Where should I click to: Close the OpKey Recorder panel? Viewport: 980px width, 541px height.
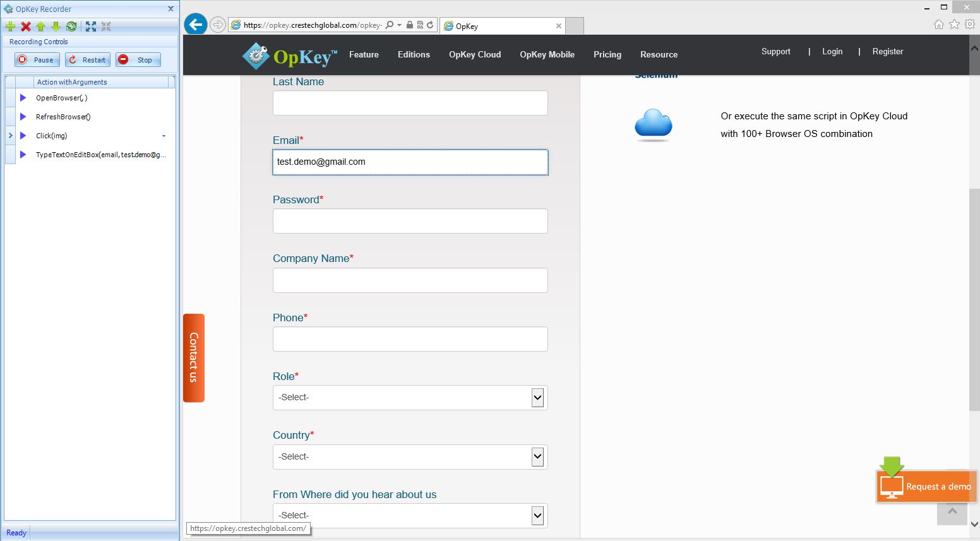click(170, 9)
